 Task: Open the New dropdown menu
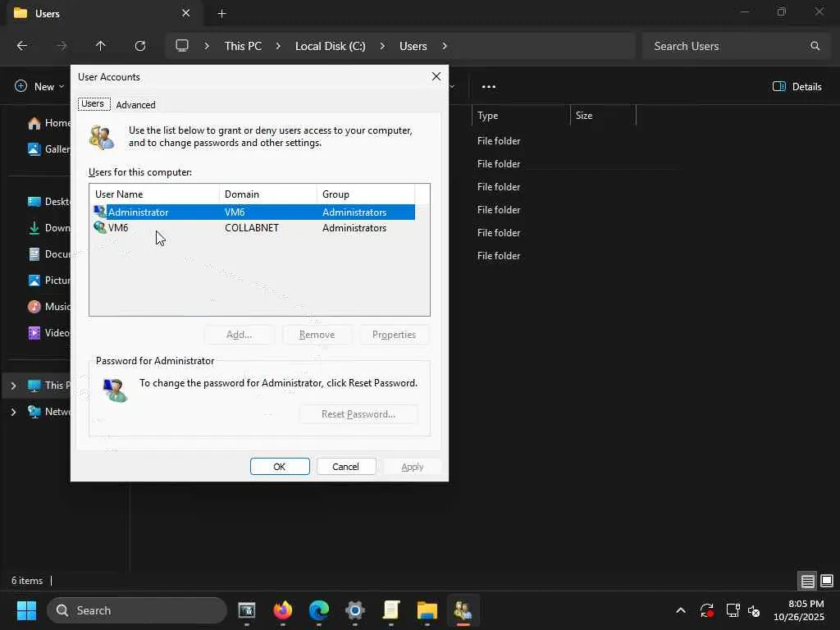click(x=39, y=86)
